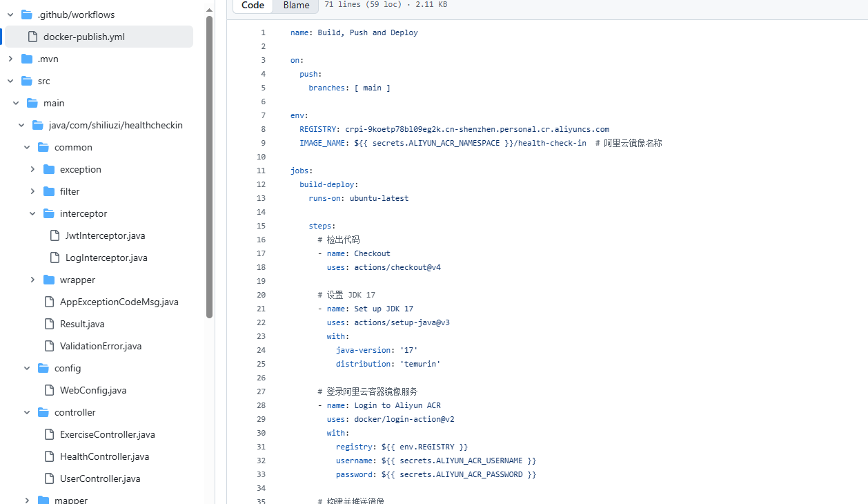The height and width of the screenshot is (504, 868).
Task: Open UserController.java file
Action: point(100,478)
